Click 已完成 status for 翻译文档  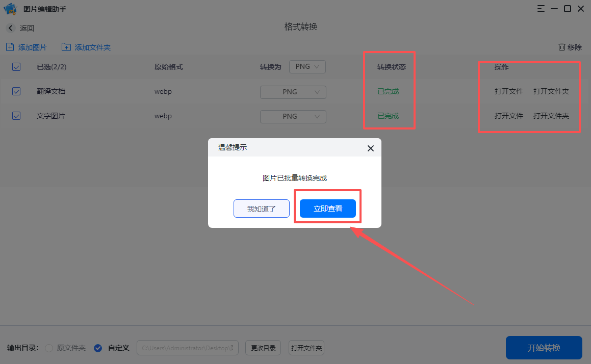point(388,91)
